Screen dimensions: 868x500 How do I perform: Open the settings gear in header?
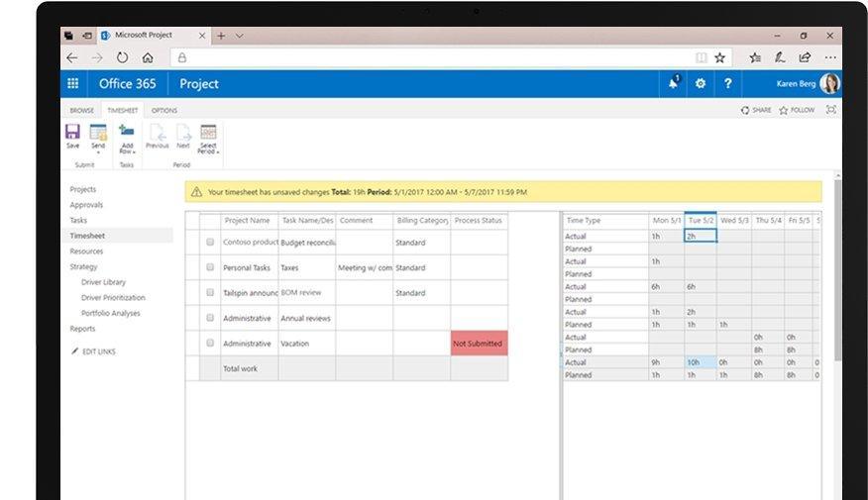click(701, 84)
